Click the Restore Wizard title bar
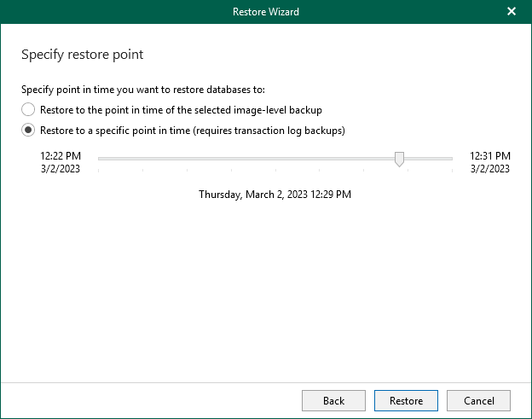This screenshot has width=532, height=419. pyautogui.click(x=265, y=12)
